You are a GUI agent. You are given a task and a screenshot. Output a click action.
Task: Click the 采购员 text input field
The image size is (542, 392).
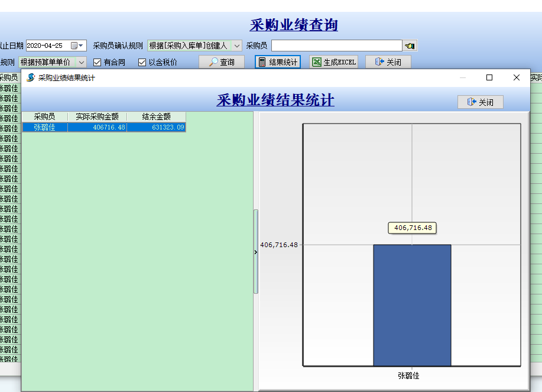pyautogui.click(x=336, y=46)
